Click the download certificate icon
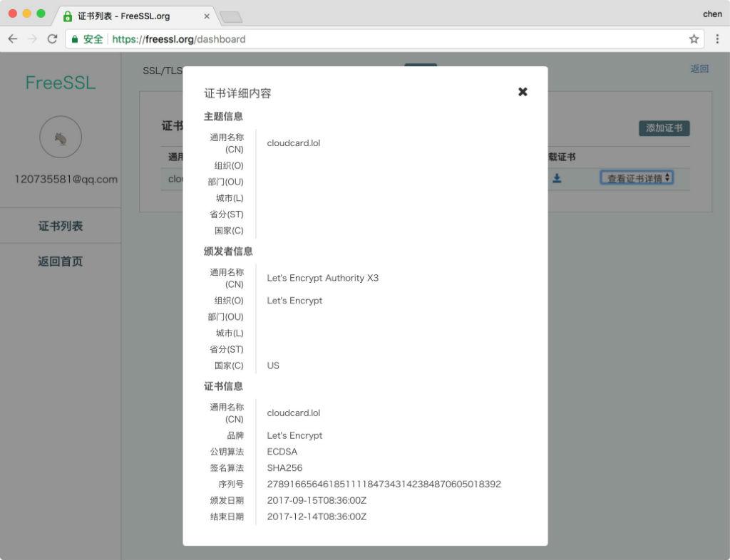 557,178
